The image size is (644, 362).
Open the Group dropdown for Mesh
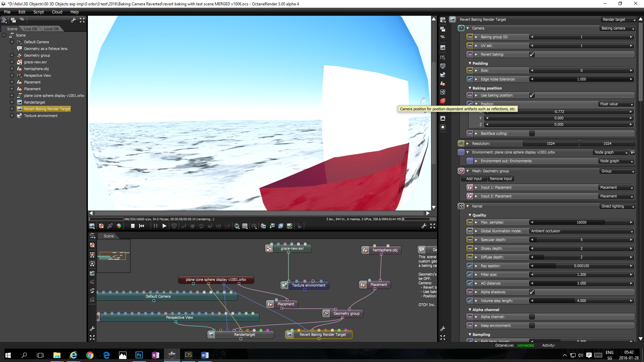tap(618, 171)
